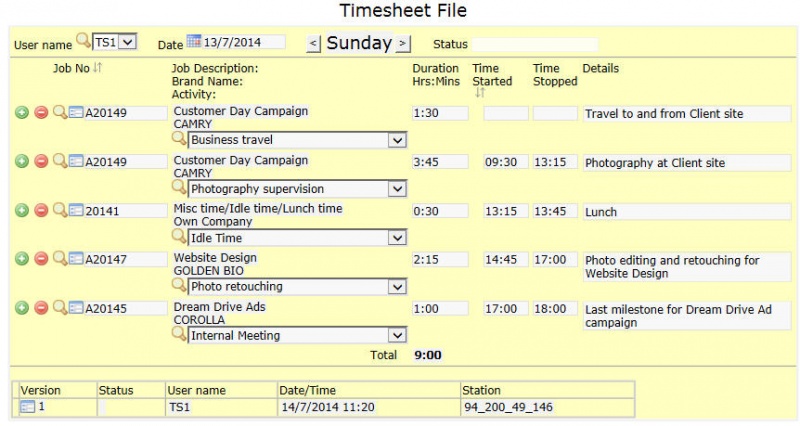This screenshot has width=800, height=426.
Task: Remove the Photography supervision row with red minus
Action: pyautogui.click(x=41, y=161)
